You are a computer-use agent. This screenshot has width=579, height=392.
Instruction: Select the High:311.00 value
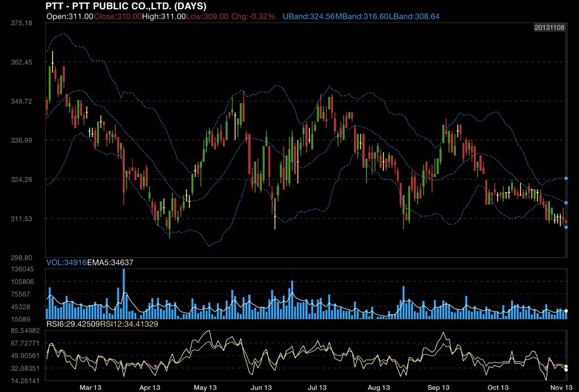164,16
